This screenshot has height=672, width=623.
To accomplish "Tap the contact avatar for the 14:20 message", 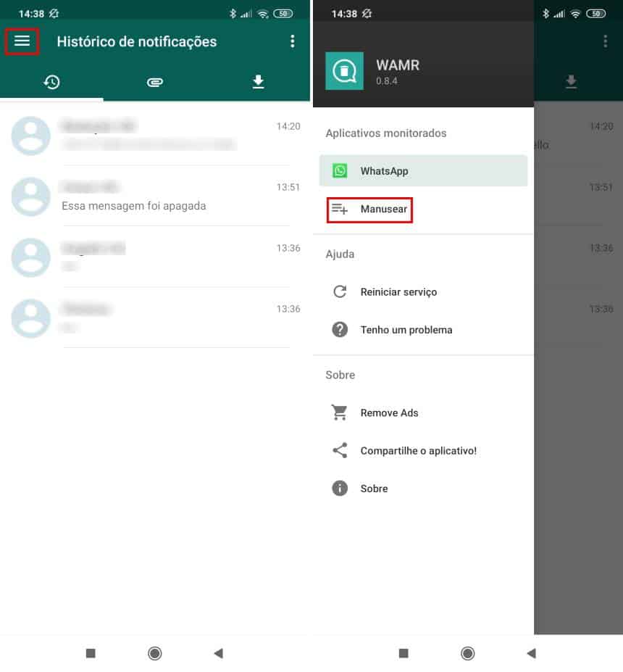I will [x=31, y=136].
